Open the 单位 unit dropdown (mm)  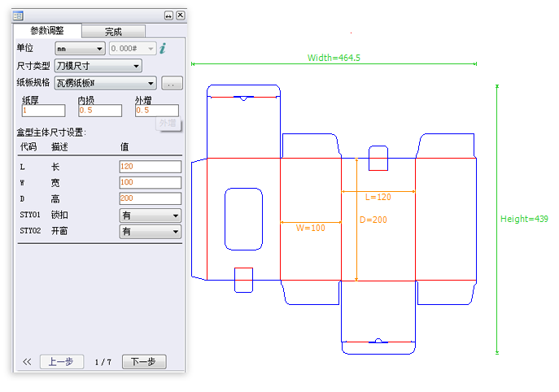click(x=80, y=49)
